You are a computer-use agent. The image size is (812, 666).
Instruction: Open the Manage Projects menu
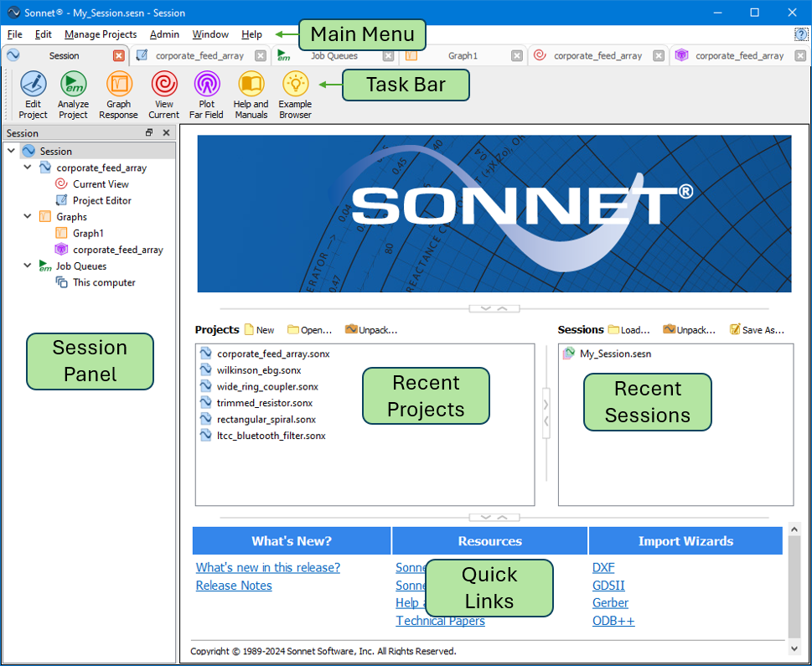101,34
